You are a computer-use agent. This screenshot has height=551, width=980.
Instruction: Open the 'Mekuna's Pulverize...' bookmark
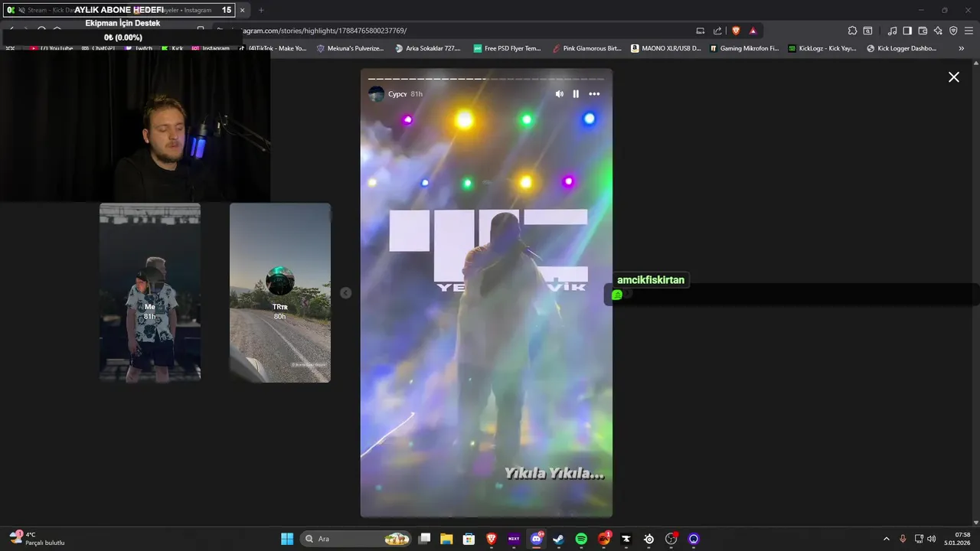[x=350, y=48]
